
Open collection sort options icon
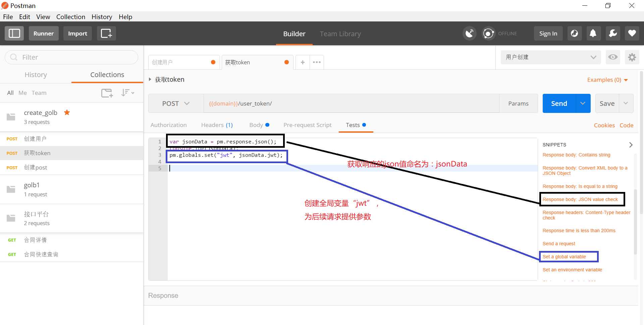(128, 93)
